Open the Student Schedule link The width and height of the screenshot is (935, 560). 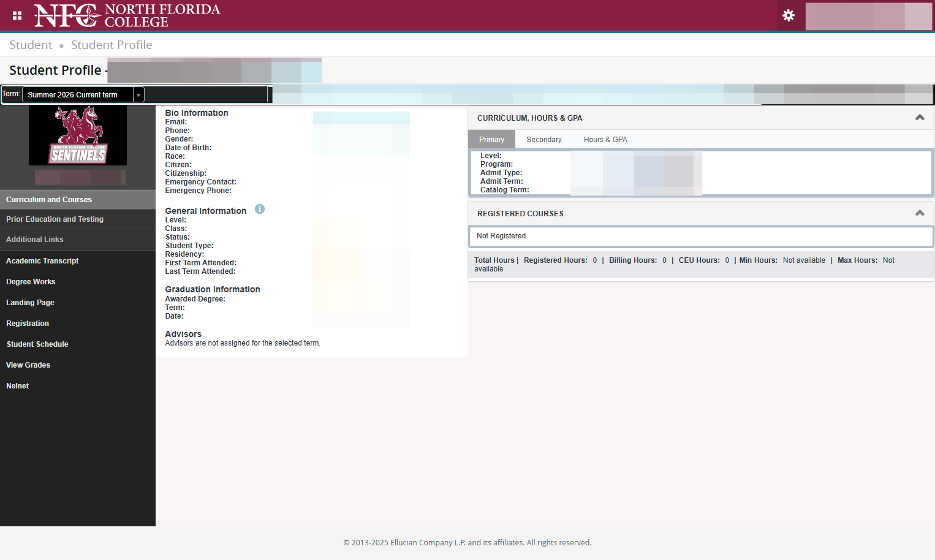point(37,344)
